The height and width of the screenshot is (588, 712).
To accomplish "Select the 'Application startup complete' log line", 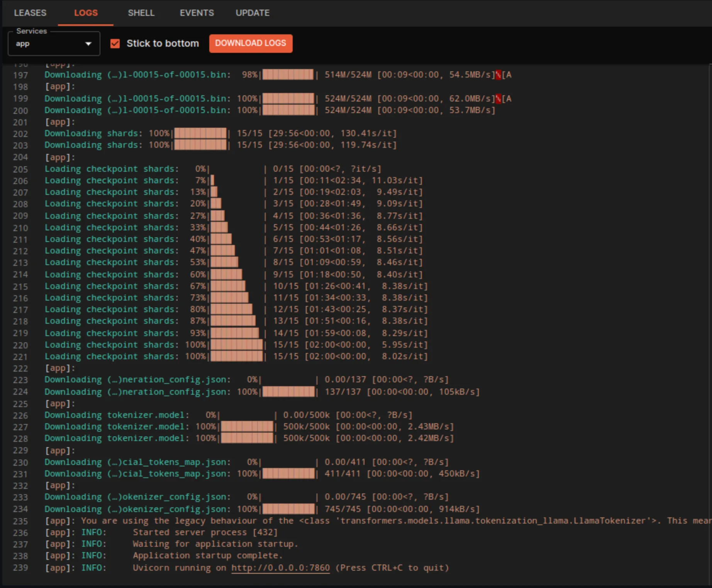I will (x=208, y=556).
